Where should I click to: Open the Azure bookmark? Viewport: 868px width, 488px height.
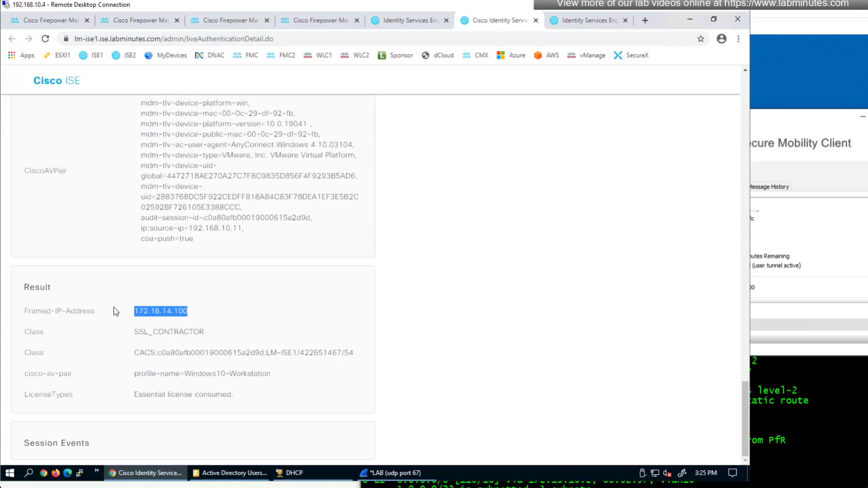(x=511, y=55)
